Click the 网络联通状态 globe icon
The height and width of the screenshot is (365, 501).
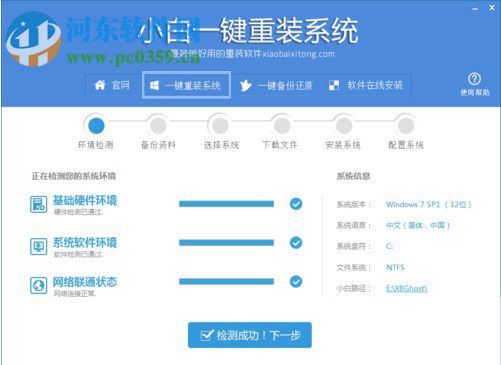38,285
